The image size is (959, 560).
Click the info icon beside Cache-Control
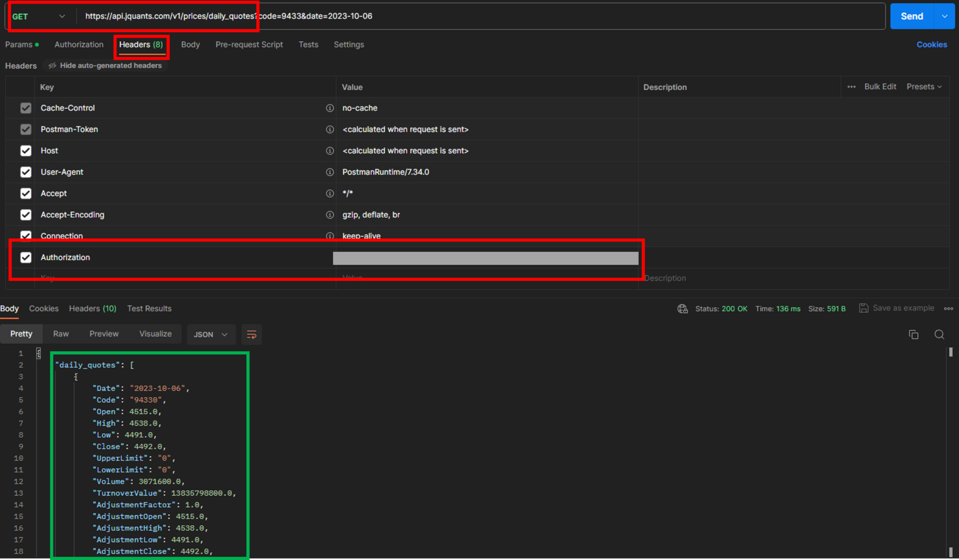[x=330, y=108]
